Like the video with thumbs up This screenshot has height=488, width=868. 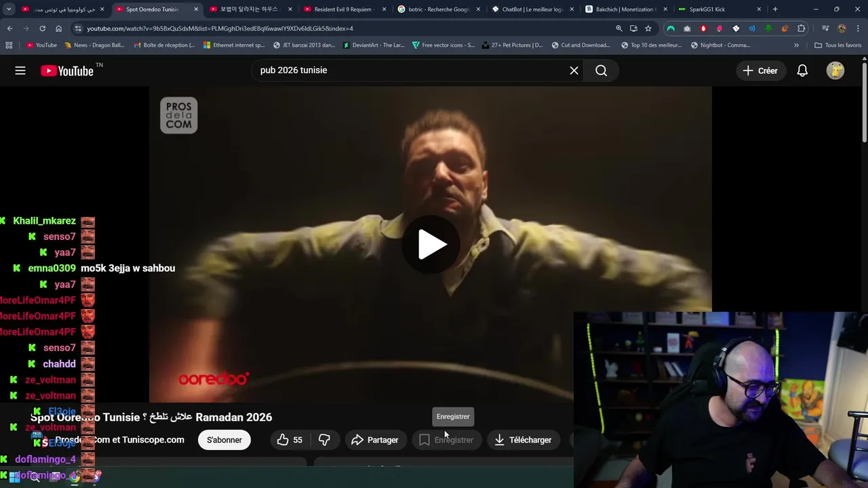click(x=290, y=440)
